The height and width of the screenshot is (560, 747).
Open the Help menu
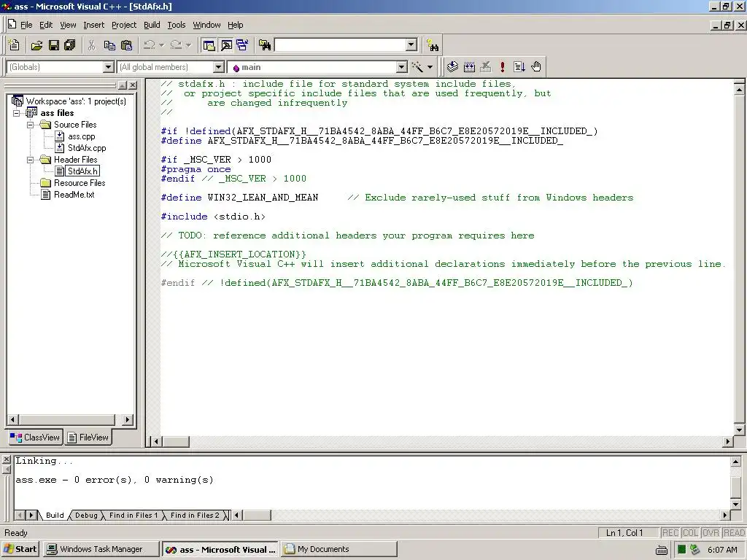236,25
